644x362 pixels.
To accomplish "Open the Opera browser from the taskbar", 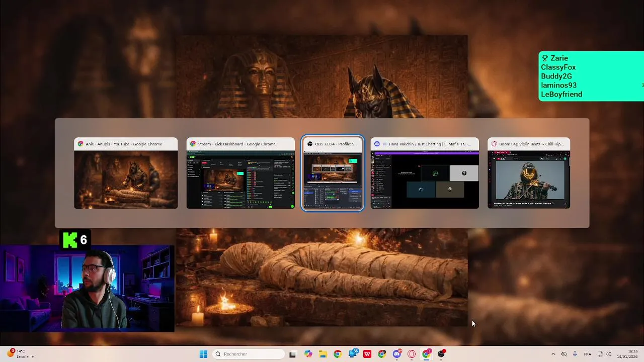I will pyautogui.click(x=412, y=354).
